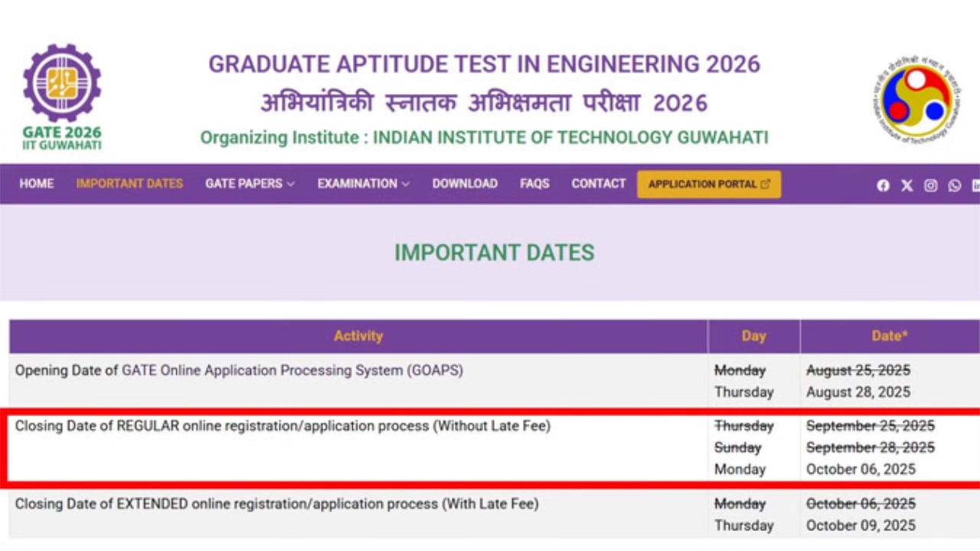
Task: Click the X (Twitter) icon
Action: tap(906, 185)
